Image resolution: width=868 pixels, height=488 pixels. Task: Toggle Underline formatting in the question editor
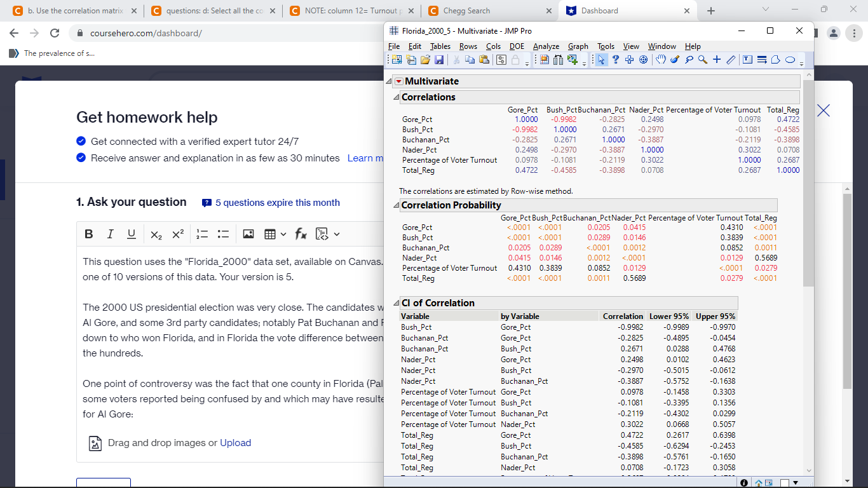(x=131, y=234)
